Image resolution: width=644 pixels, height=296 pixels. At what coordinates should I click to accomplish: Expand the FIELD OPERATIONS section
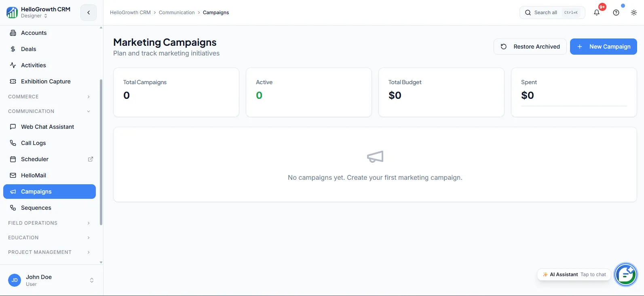click(49, 223)
